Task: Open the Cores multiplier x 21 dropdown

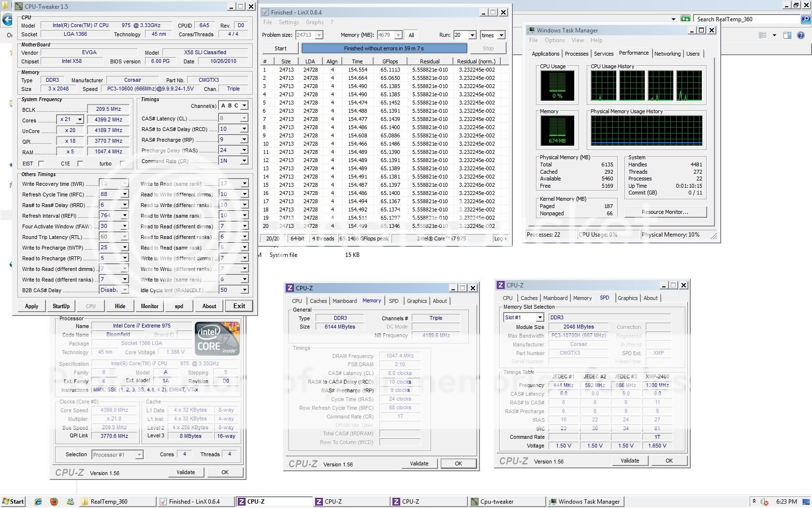Action: point(80,120)
